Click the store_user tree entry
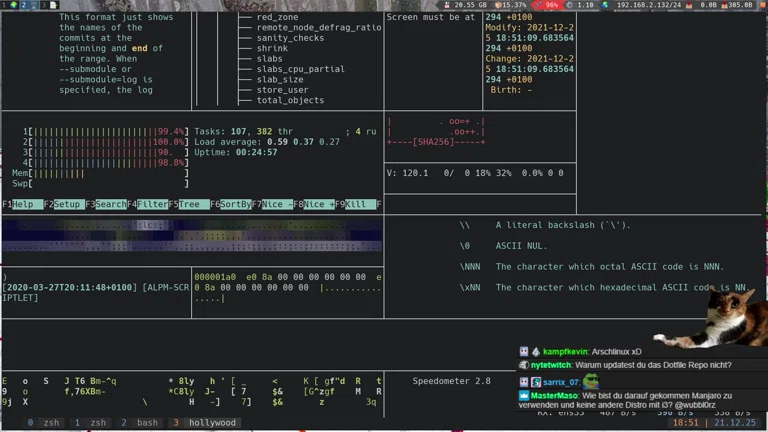The image size is (768, 432). point(283,90)
